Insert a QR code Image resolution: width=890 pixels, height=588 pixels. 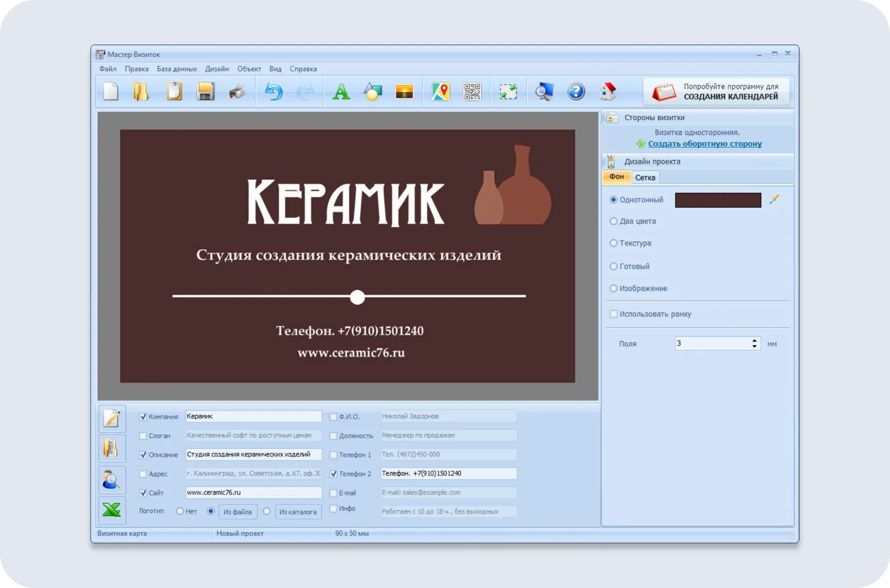[x=472, y=91]
